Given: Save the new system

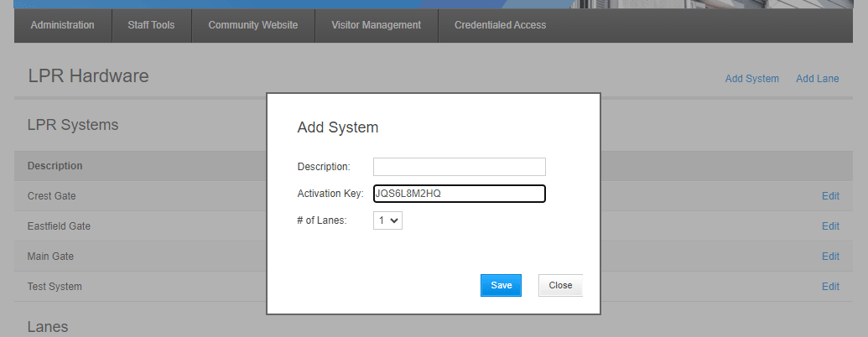Looking at the screenshot, I should coord(501,285).
